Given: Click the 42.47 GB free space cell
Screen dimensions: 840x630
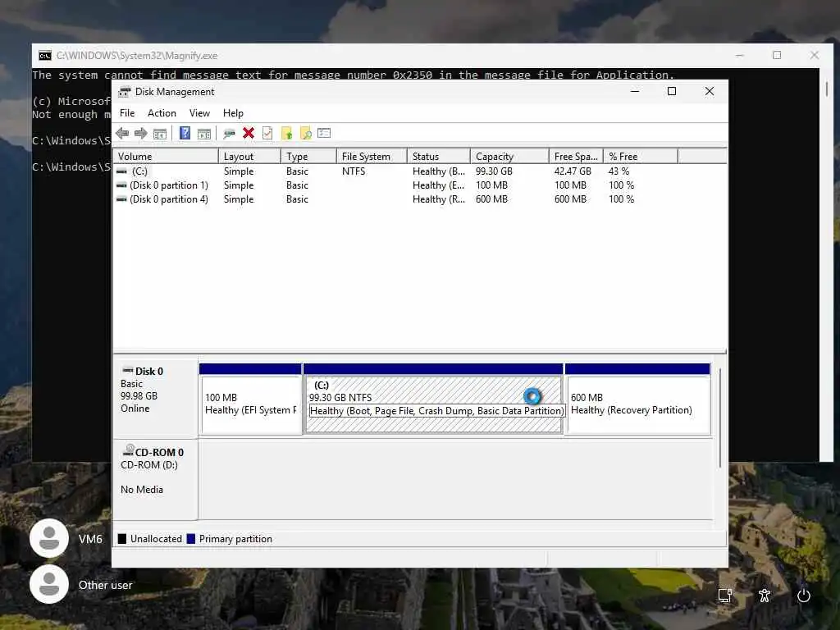Looking at the screenshot, I should coord(573,171).
